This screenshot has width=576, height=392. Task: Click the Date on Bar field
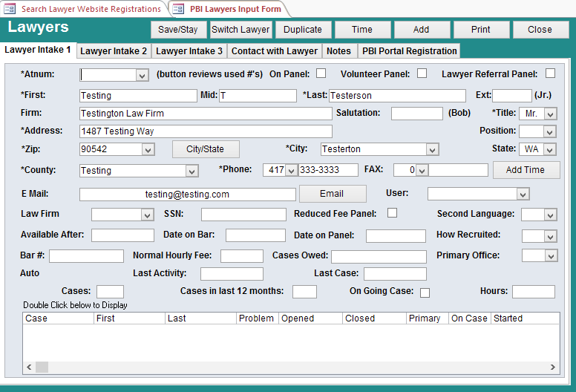click(255, 235)
